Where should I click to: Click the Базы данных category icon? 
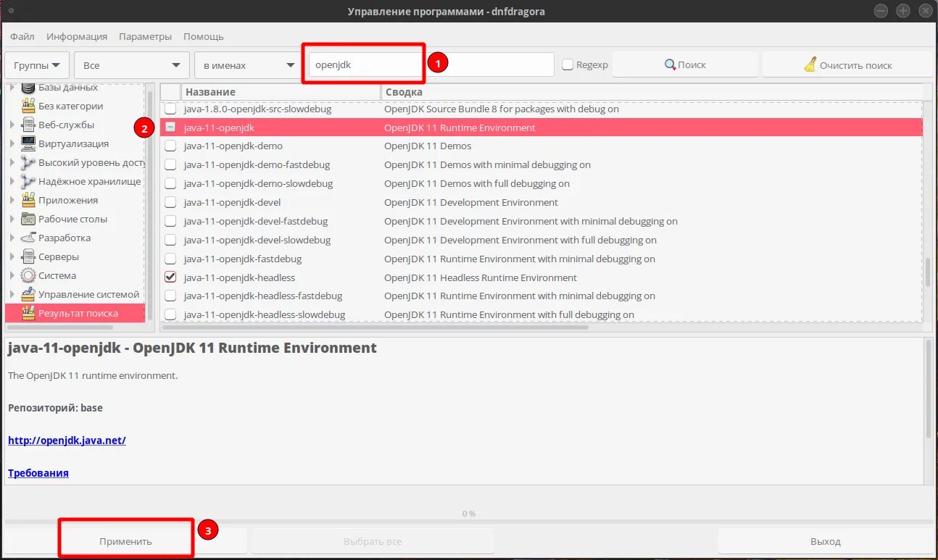(28, 88)
